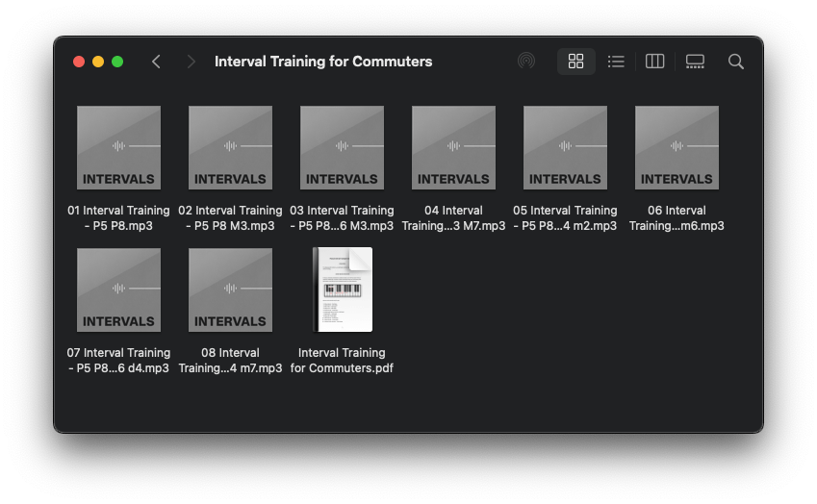Maximize the window with green button
This screenshot has width=817, height=504.
(117, 62)
